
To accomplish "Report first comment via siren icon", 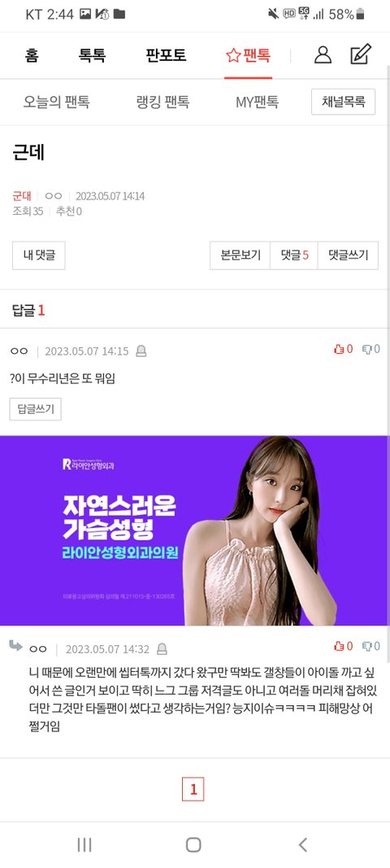I will [x=141, y=351].
